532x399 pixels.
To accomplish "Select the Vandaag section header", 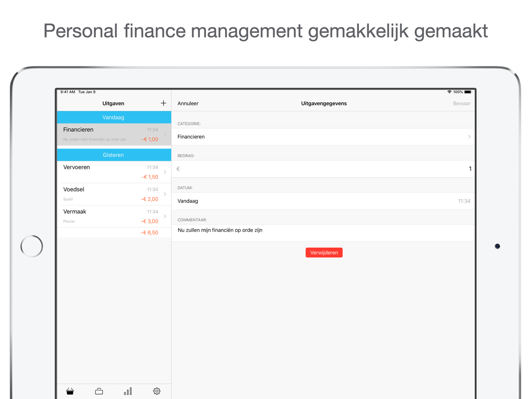I will 114,118.
